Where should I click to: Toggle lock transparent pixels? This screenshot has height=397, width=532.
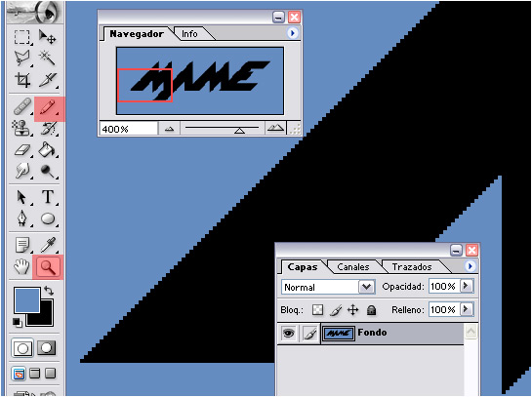(317, 310)
